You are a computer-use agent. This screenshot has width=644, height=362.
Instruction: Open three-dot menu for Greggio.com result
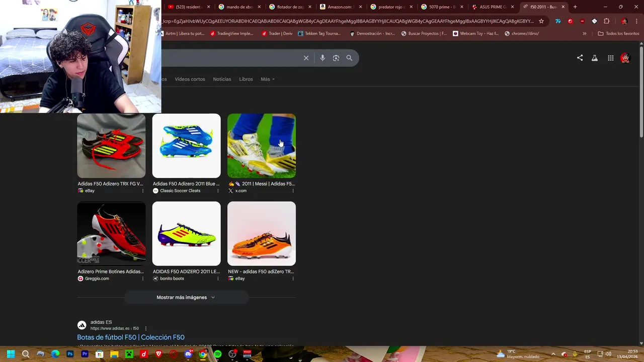(142, 279)
